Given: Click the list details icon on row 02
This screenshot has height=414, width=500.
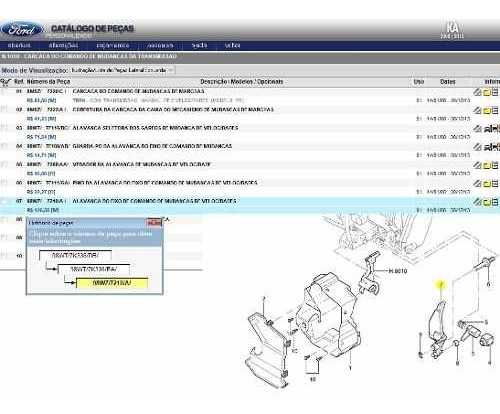Looking at the screenshot, I should coord(495,110).
